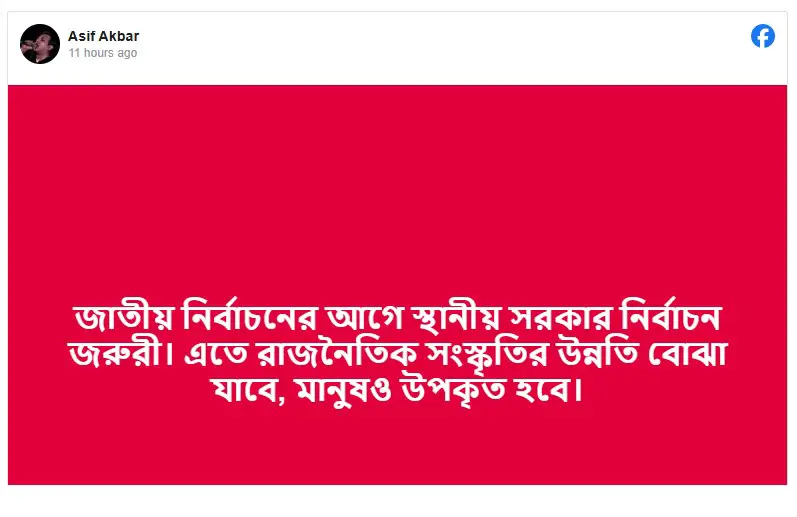Viewport: 797px width, 517px height.
Task: Click the word নির্বাচনের in the first line
Action: (x=250, y=316)
